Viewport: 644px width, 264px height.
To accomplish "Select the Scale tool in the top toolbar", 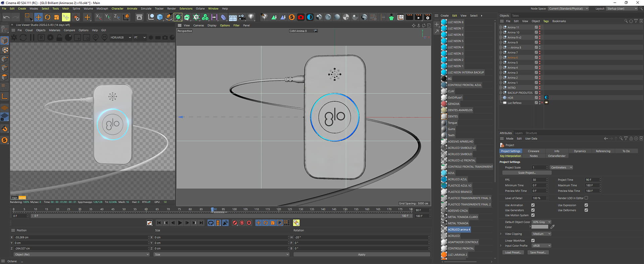I will tap(57, 17).
